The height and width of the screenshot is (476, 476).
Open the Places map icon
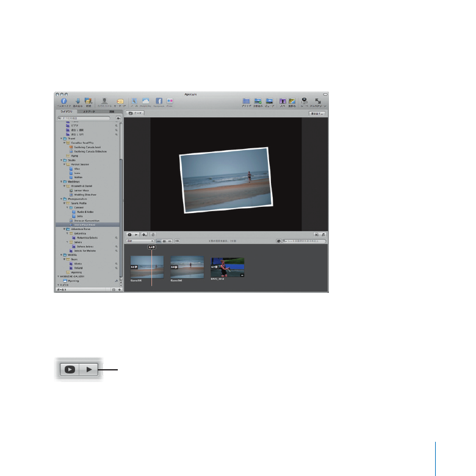292,101
